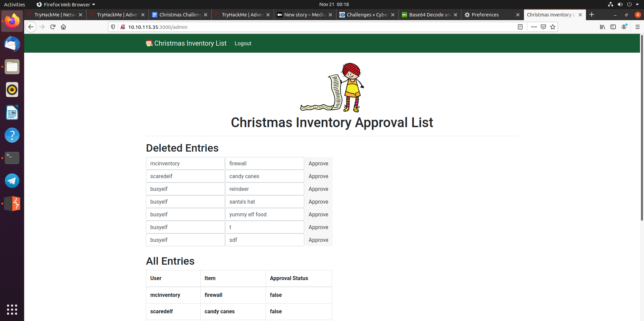644x321 pixels.
Task: Open Firefox library icon
Action: (x=603, y=27)
